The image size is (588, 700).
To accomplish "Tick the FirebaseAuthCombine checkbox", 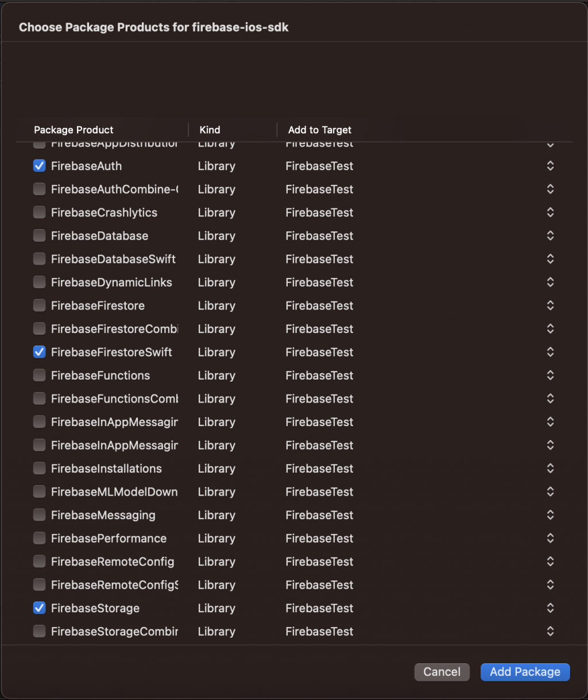I will [x=39, y=189].
